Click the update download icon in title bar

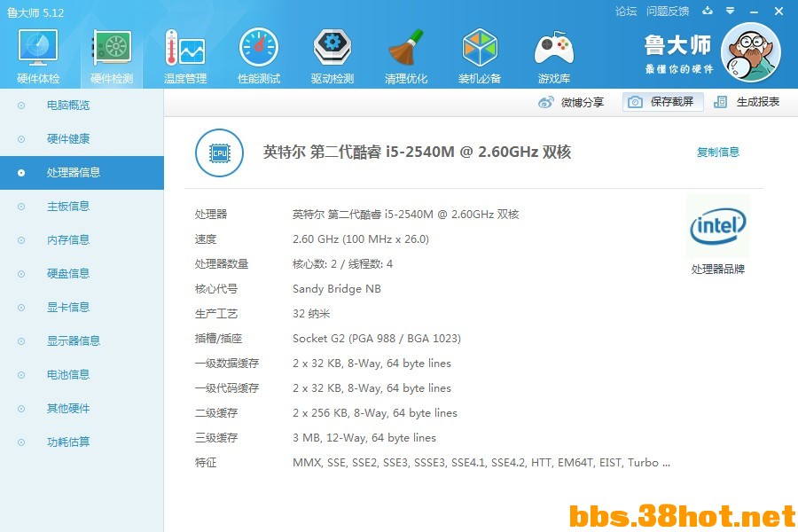708,11
